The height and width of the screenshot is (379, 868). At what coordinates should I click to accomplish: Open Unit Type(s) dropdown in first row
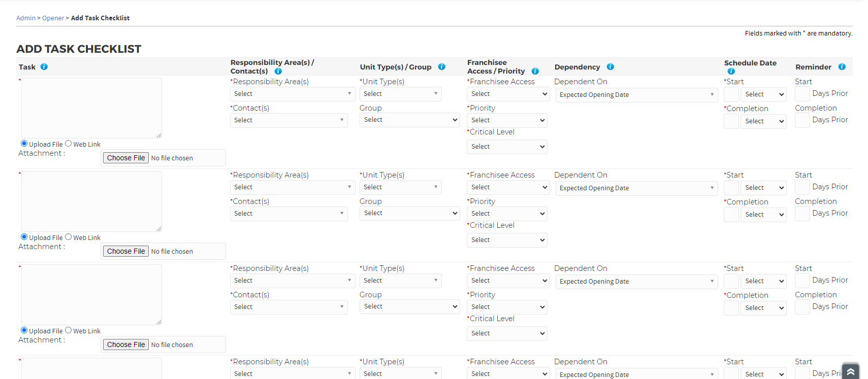click(401, 94)
